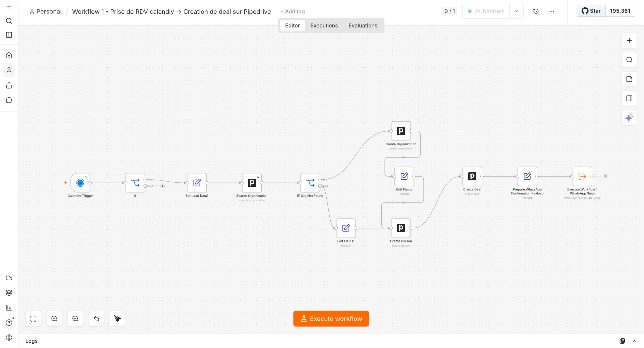Expand the Published status dropdown arrow

pyautogui.click(x=517, y=11)
